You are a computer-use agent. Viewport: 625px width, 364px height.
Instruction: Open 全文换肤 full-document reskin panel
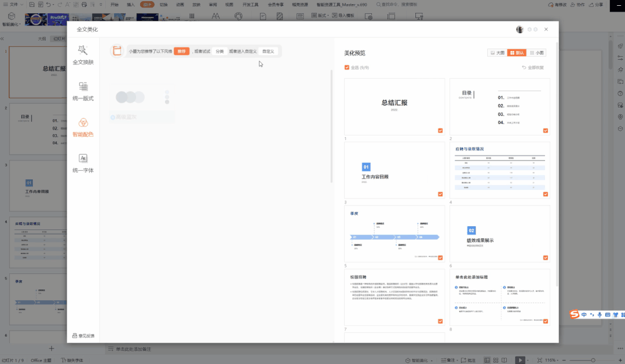pyautogui.click(x=83, y=55)
